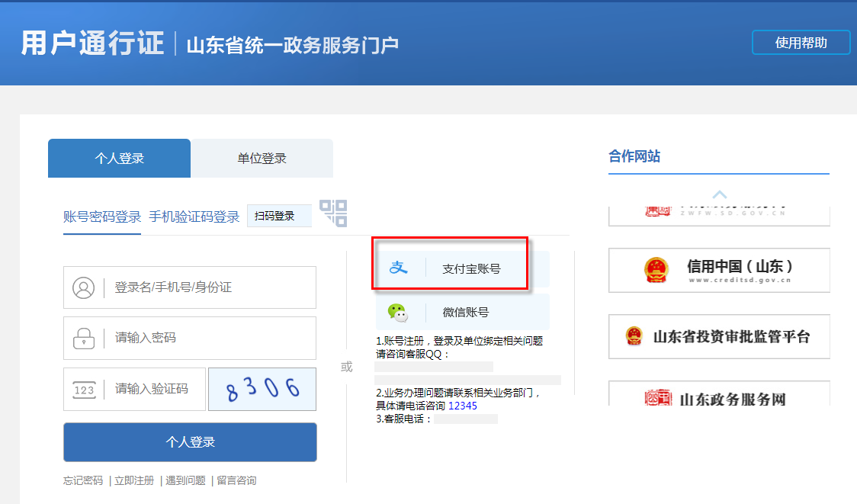Select the Alipay (支付宝账号) login icon

tap(399, 268)
